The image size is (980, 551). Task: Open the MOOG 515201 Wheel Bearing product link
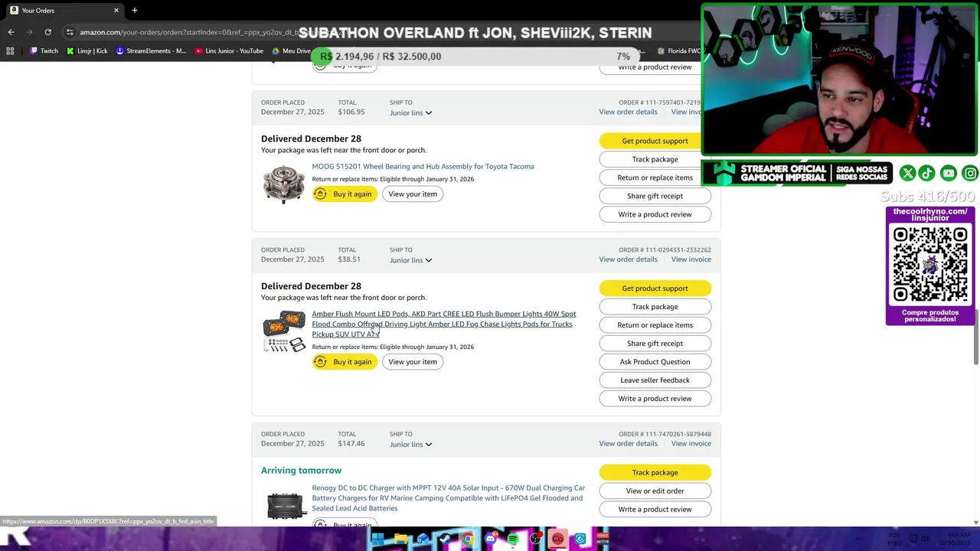pyautogui.click(x=423, y=166)
